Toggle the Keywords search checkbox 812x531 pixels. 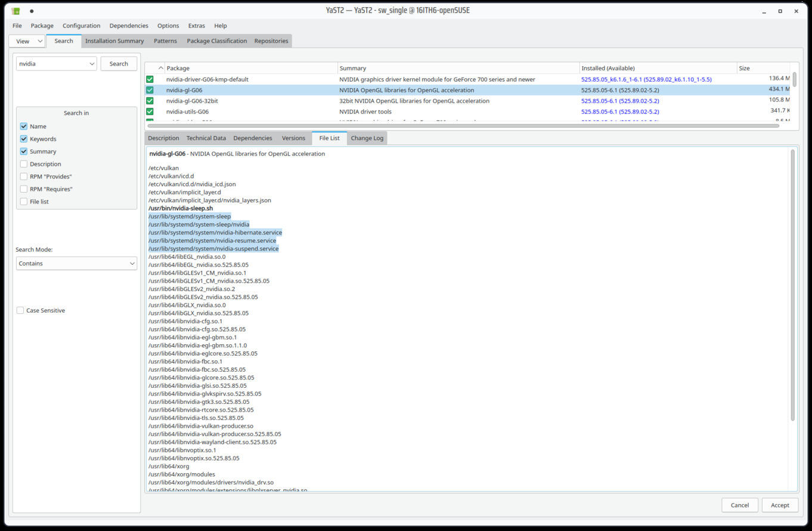[24, 139]
